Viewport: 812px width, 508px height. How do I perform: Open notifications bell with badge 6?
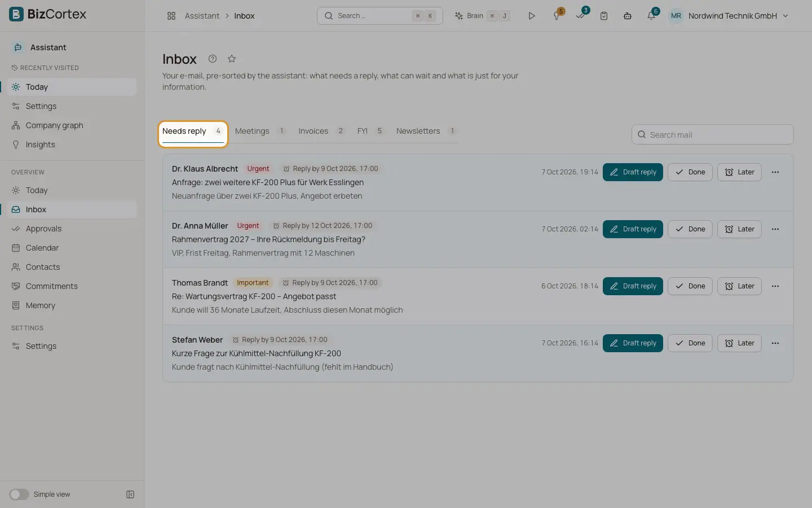(x=651, y=16)
